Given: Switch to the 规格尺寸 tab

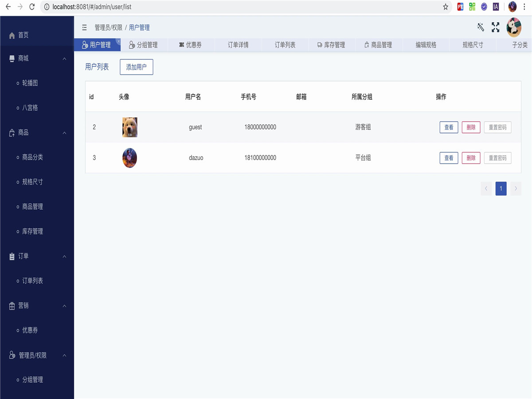Looking at the screenshot, I should click(473, 45).
